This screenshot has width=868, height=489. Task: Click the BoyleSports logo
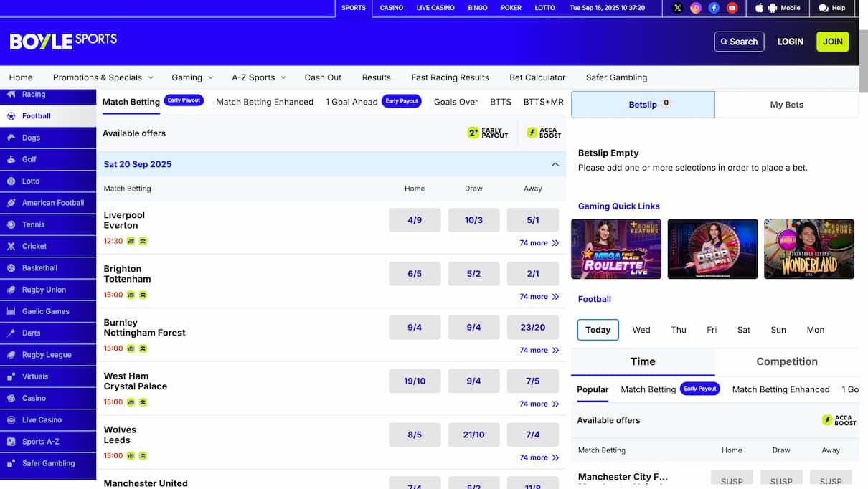pos(63,41)
